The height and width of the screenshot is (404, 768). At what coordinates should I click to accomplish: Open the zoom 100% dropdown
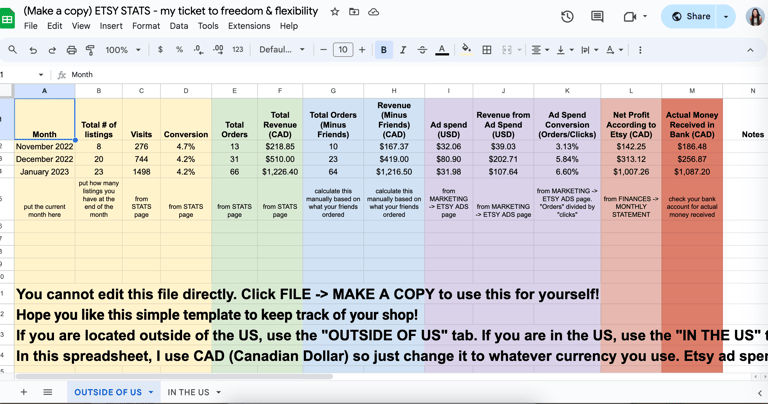(123, 50)
